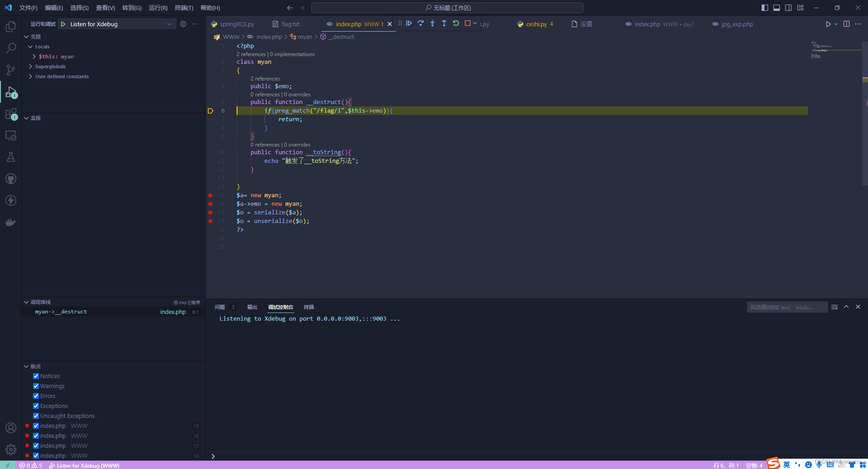Toggle the Errors breakpoint checkbox
Screen dimensions: 868x469
(x=36, y=396)
